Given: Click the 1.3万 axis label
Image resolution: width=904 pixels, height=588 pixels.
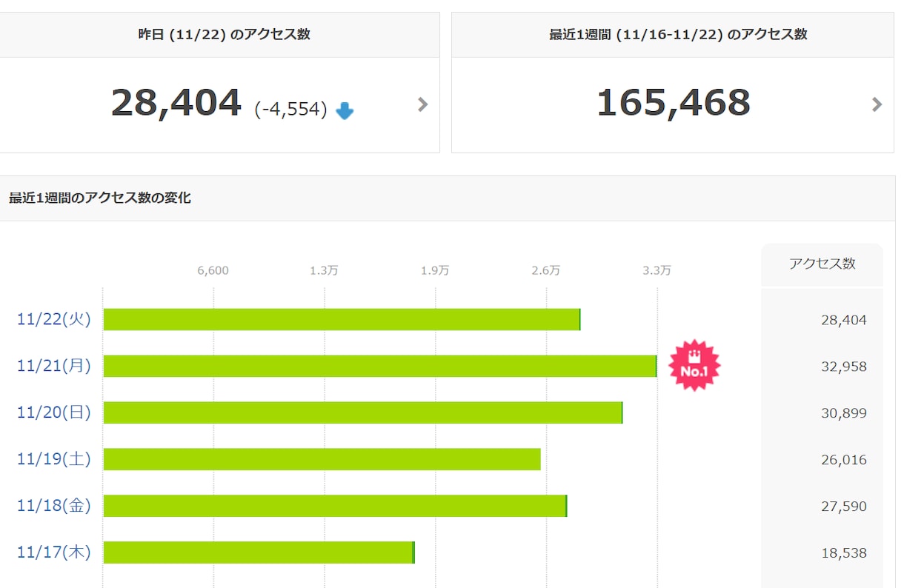Looking at the screenshot, I should click(324, 270).
